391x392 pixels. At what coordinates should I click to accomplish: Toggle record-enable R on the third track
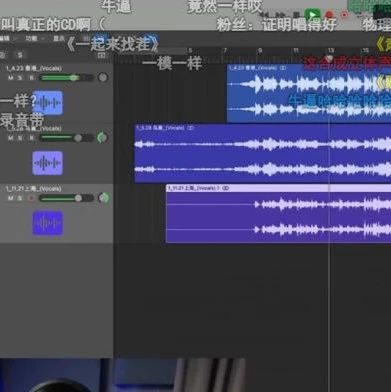coord(31,198)
